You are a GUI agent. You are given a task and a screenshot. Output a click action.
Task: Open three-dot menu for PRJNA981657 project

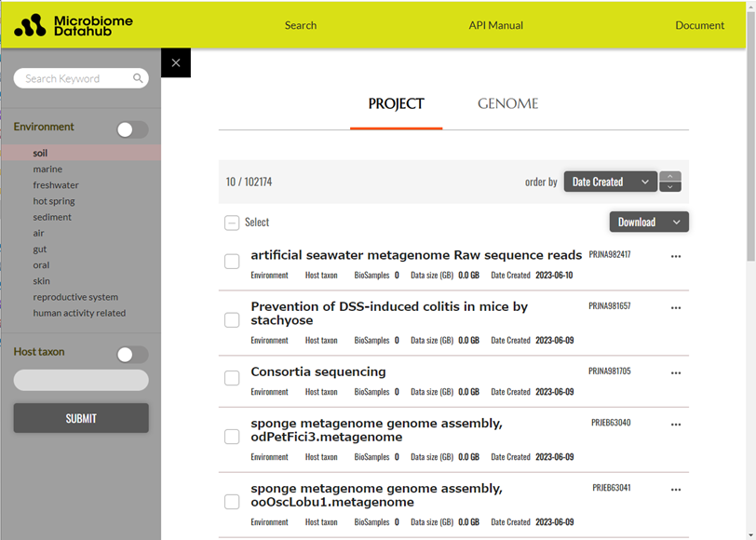point(676,307)
